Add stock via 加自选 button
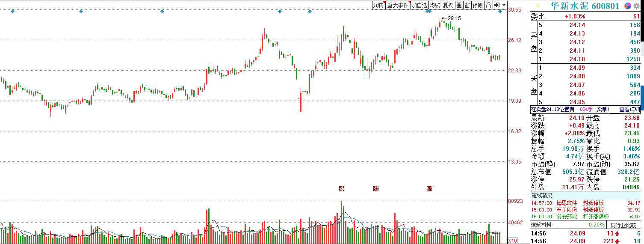The width and height of the screenshot is (644, 244). click(419, 5)
